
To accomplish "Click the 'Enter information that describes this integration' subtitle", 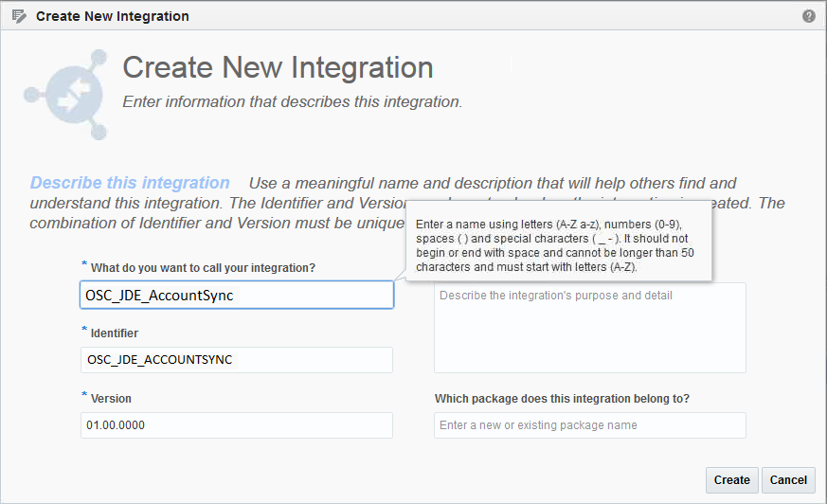I will tap(293, 101).
